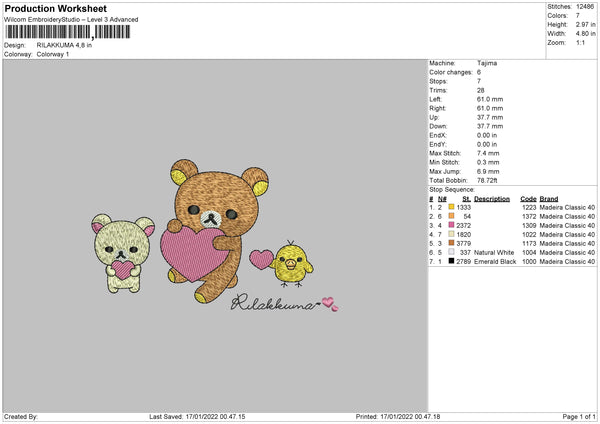Click the Width value '4.80 in'
600x424 pixels.
click(586, 34)
